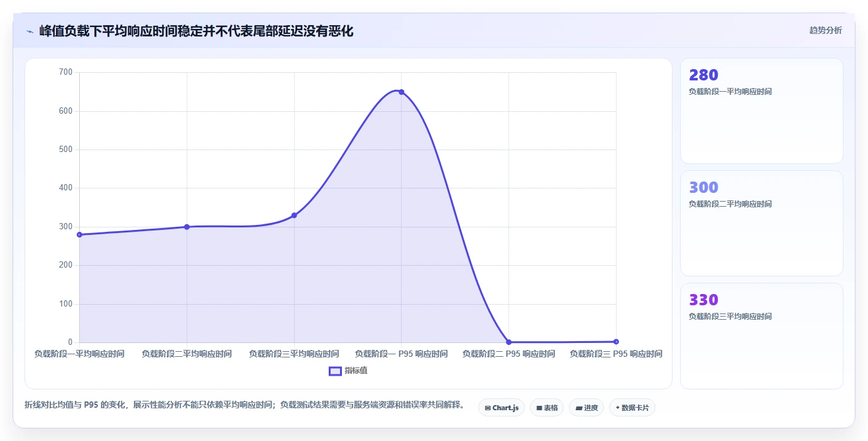Image resolution: width=868 pixels, height=441 pixels.
Task: Click the 330 stat card value
Action: click(703, 300)
